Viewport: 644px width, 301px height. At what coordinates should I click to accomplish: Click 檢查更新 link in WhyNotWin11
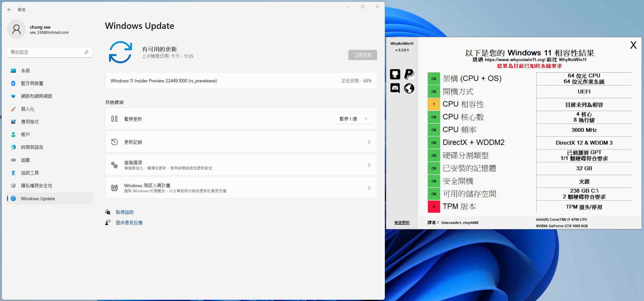tap(402, 222)
